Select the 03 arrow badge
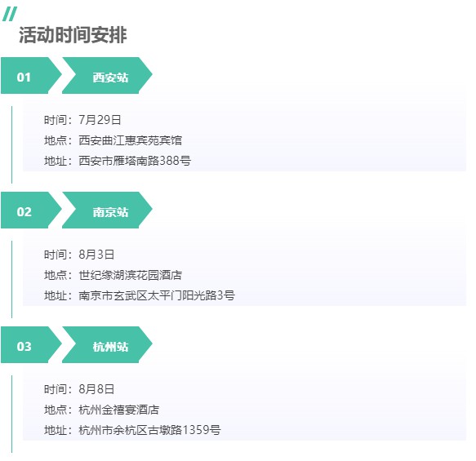 pos(31,345)
